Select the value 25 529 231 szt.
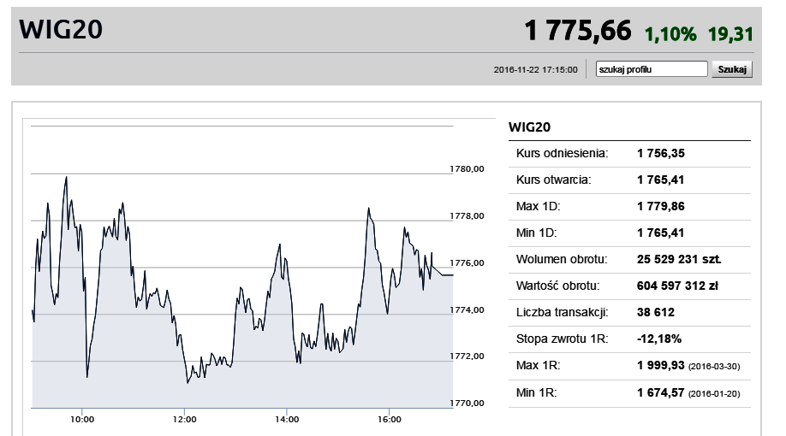This screenshot has height=436, width=786. [679, 260]
